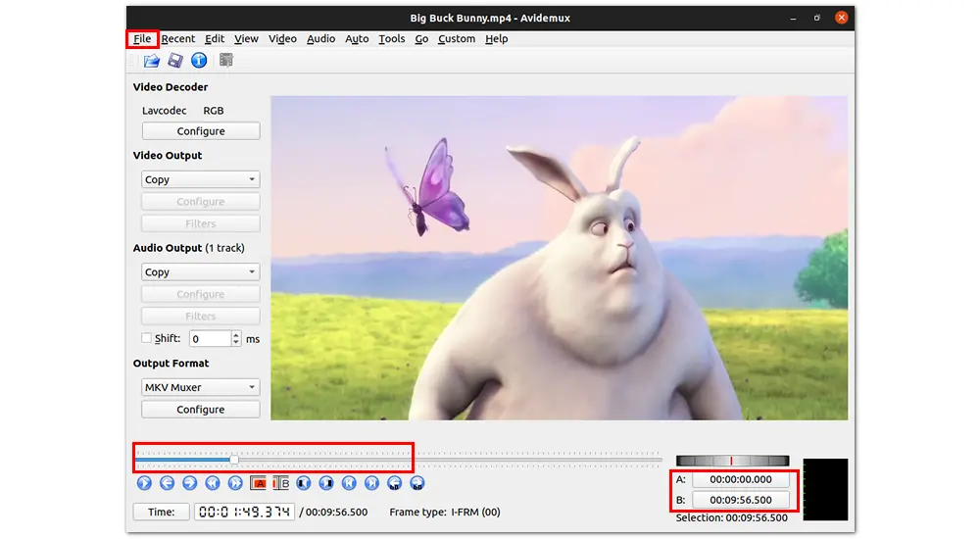Click the timeline navigation slider handle
980x539 pixels.
point(234,459)
